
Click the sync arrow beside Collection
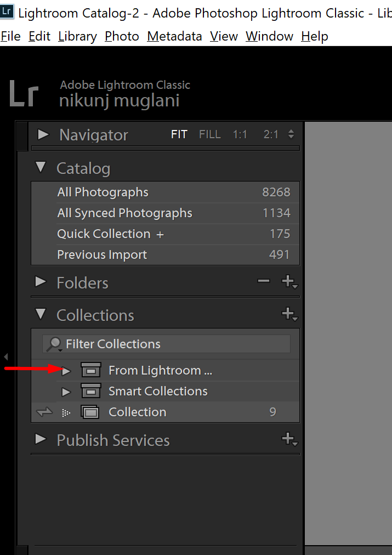click(x=44, y=412)
